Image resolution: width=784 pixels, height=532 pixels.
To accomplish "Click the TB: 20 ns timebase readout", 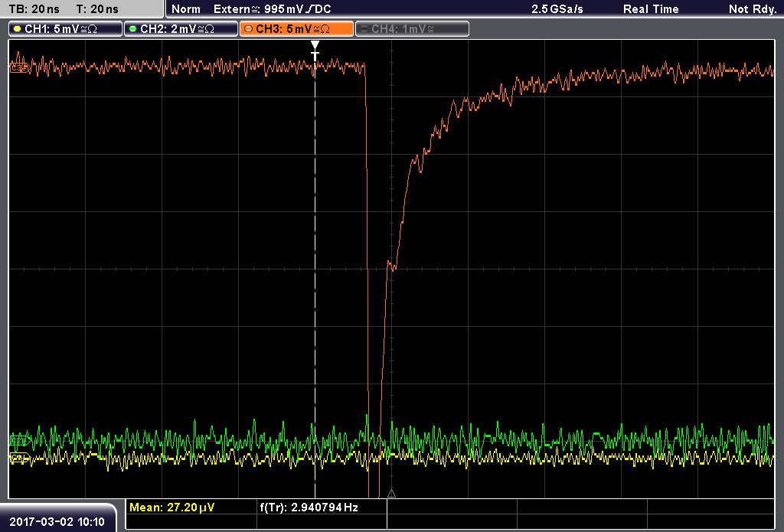I will pyautogui.click(x=34, y=9).
